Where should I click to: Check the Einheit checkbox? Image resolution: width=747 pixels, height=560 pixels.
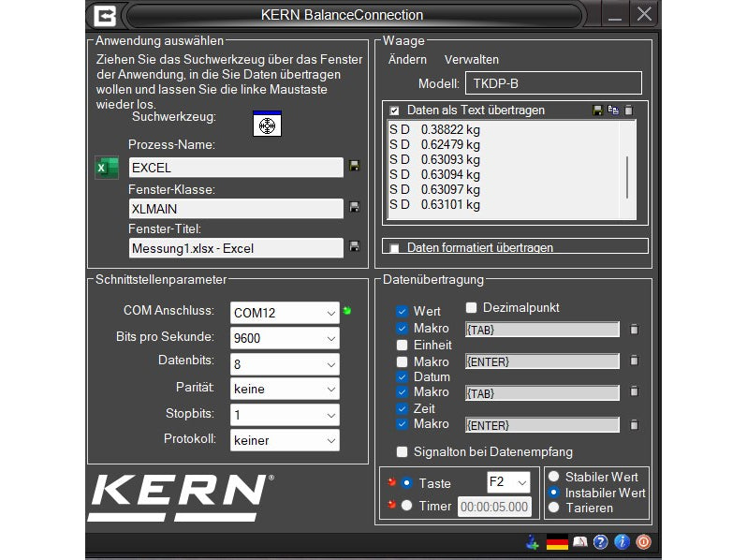(x=403, y=345)
